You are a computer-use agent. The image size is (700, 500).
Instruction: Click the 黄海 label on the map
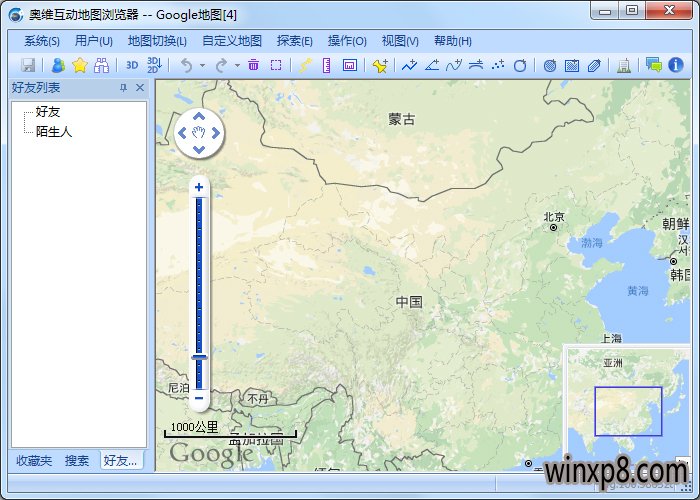click(x=638, y=291)
